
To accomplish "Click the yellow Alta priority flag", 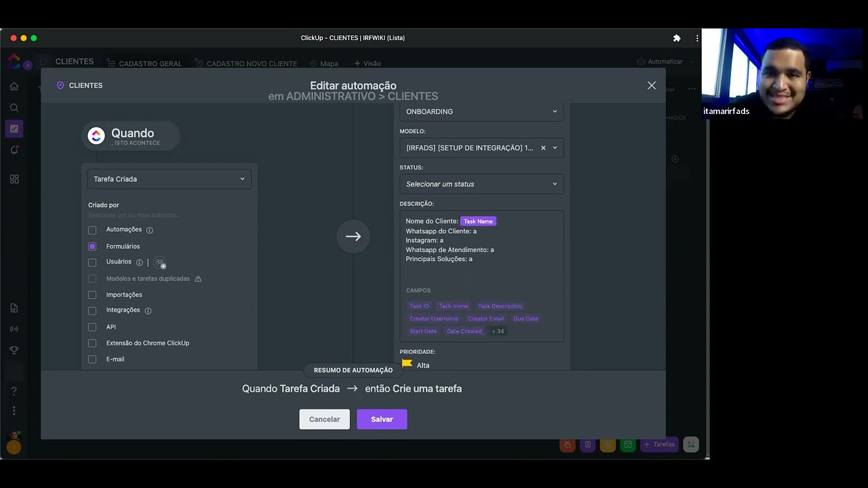I will [x=407, y=364].
